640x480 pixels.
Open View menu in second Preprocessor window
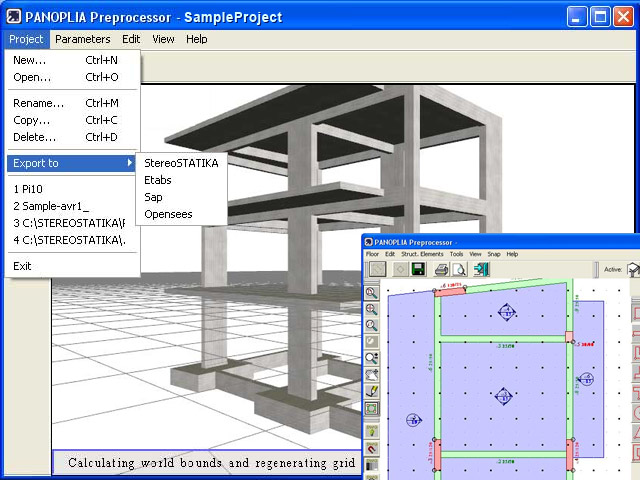tap(475, 254)
